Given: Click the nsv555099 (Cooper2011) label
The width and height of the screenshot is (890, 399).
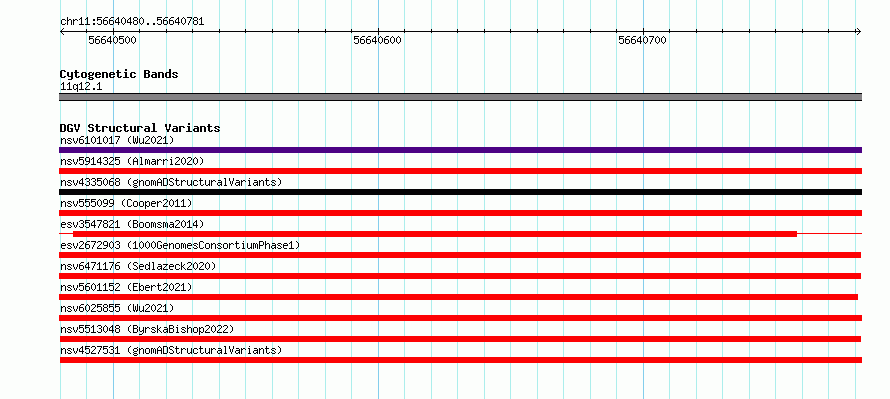Looking at the screenshot, I should click(126, 203).
